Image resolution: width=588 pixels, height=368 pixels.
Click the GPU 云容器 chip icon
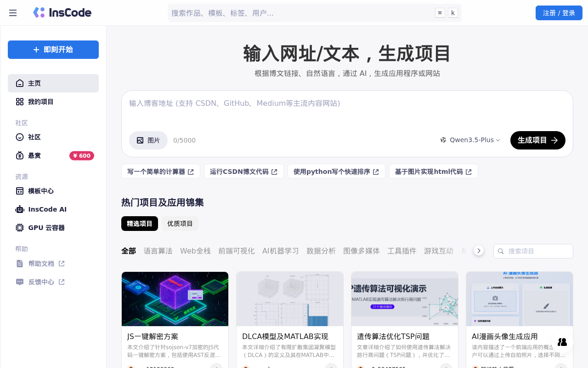click(20, 228)
